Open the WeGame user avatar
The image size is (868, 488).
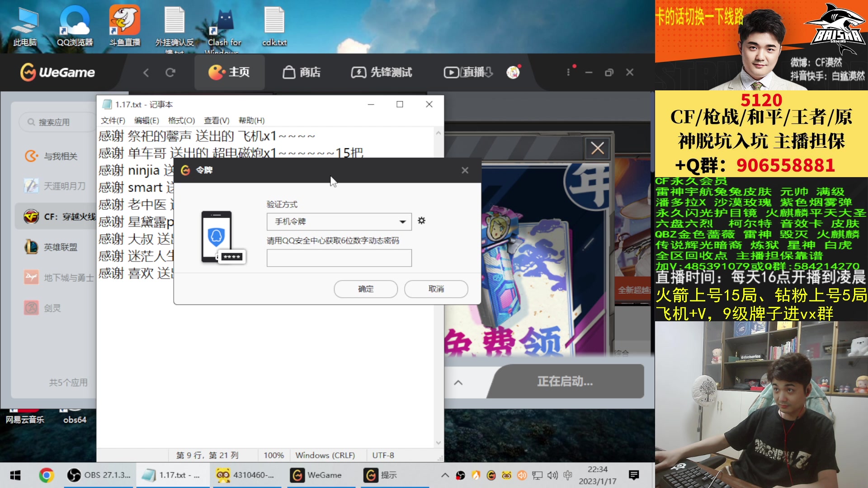tap(513, 72)
